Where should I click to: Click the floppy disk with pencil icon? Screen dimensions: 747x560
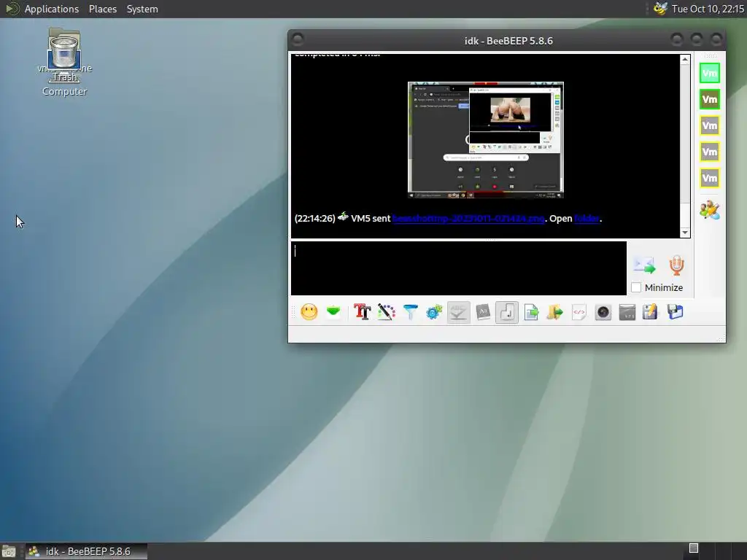pos(650,312)
